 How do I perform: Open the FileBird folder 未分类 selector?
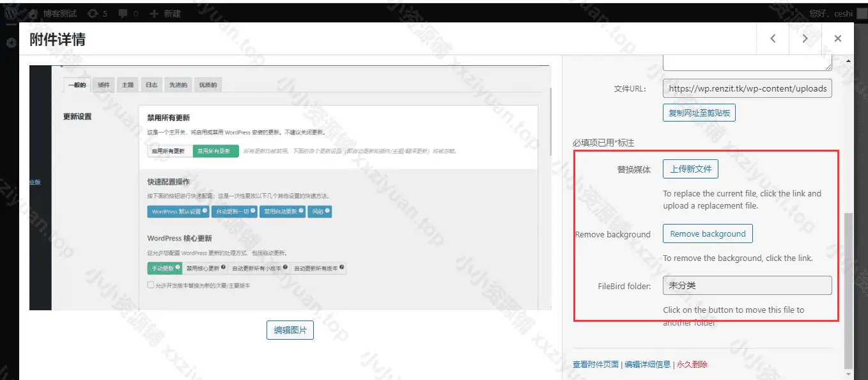pyautogui.click(x=747, y=285)
